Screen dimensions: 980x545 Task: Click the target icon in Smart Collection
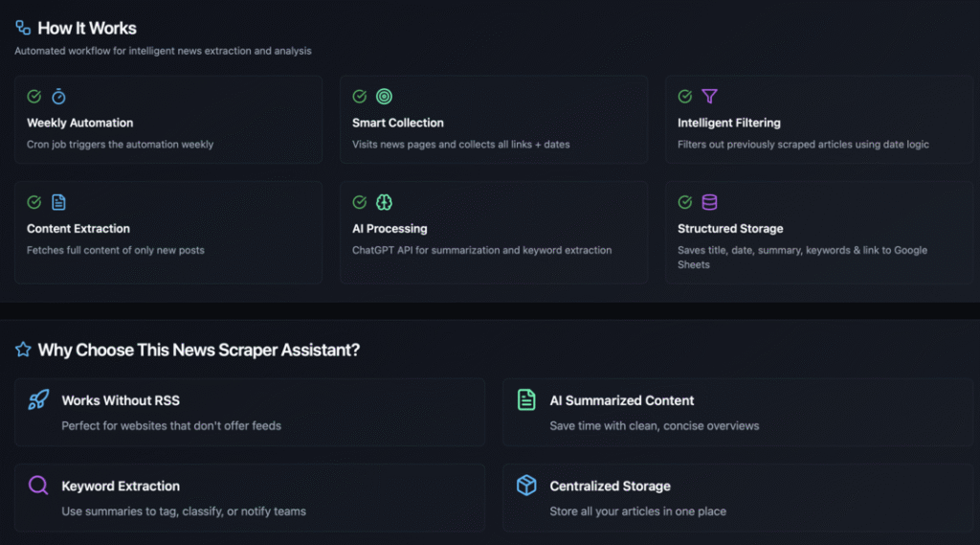tap(385, 97)
